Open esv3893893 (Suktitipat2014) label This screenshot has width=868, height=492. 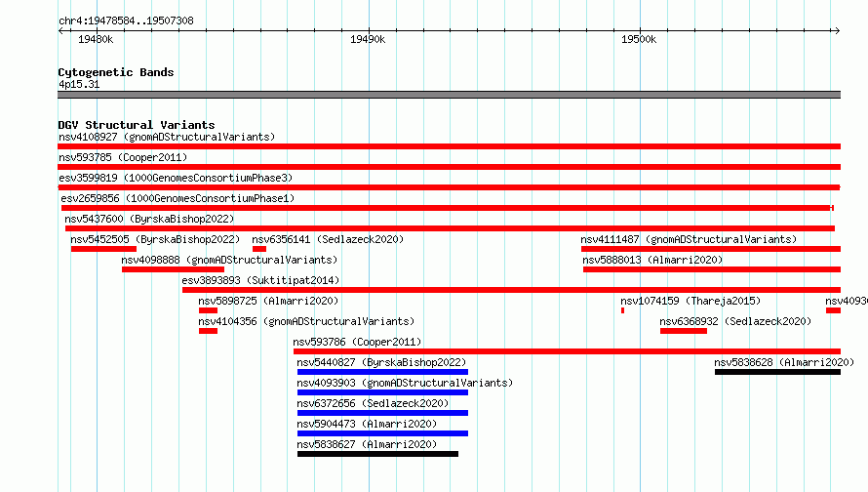point(260,280)
